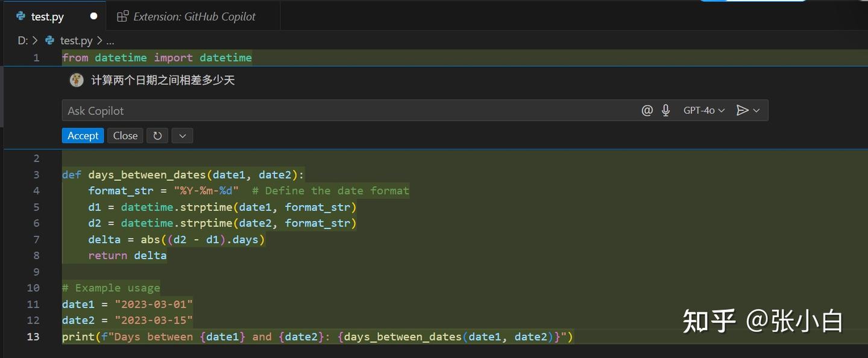Click the test.py breadcrumb item
This screenshot has height=358, width=868.
point(76,40)
